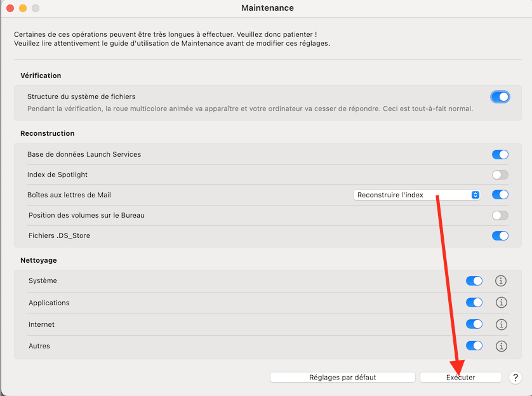Turn off Base de données Launch Services
The height and width of the screenshot is (396, 532).
[x=500, y=155]
